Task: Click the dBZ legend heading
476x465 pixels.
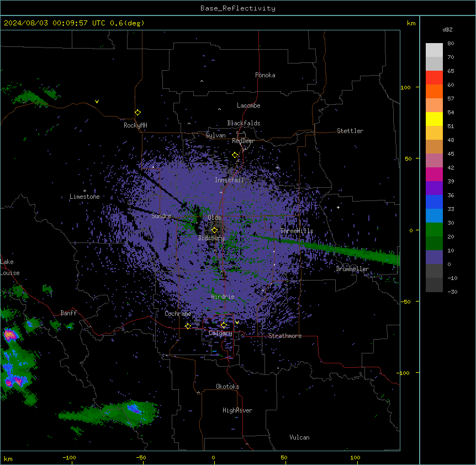Action: pyautogui.click(x=447, y=29)
